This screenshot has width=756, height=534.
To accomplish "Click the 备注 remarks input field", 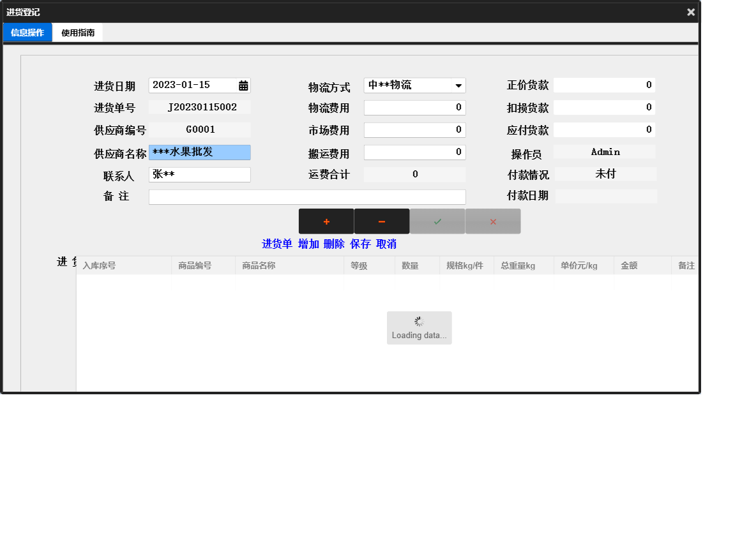I will tap(307, 197).
